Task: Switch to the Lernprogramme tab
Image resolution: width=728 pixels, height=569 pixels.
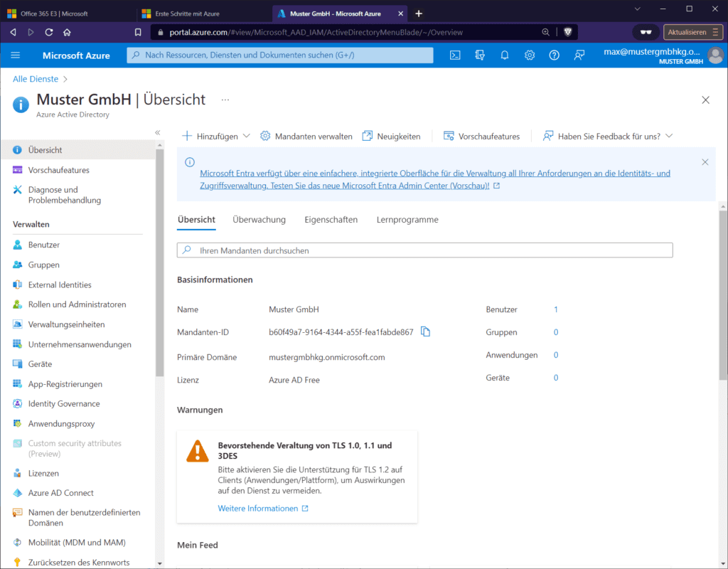Action: (407, 220)
